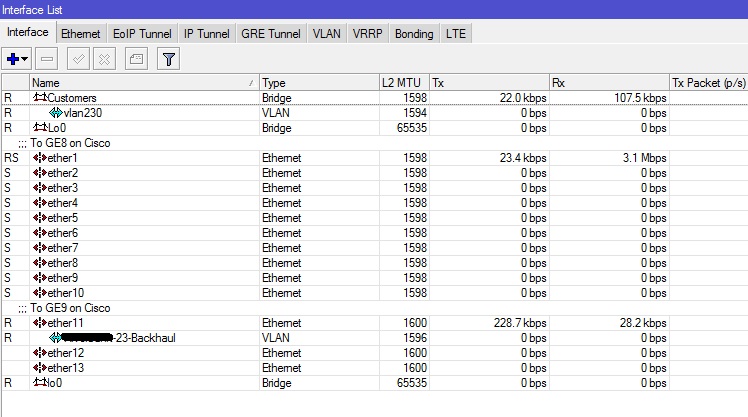Image resolution: width=748 pixels, height=417 pixels.
Task: Click the vlan230 VLAN icon
Action: tap(56, 113)
